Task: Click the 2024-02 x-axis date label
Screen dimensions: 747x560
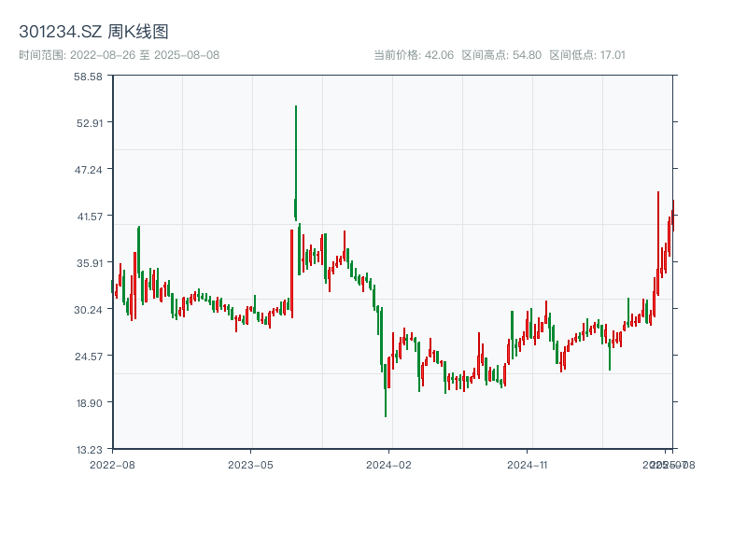Action: 389,464
